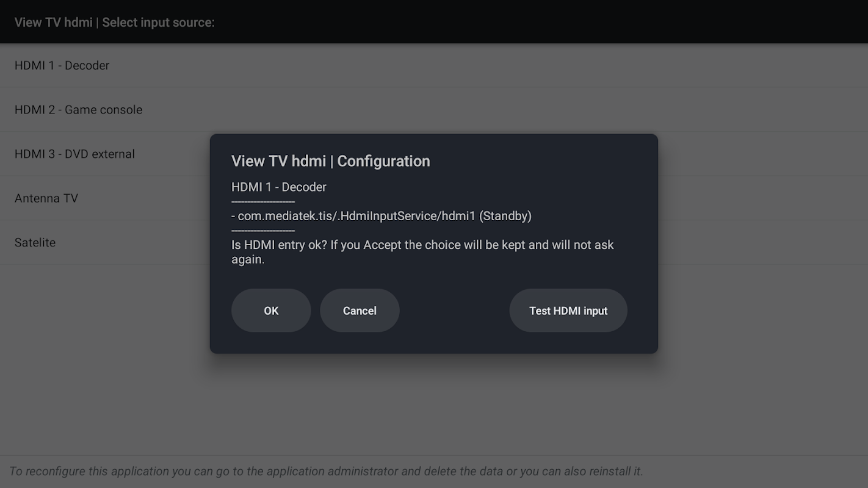Viewport: 868px width, 488px height.
Task: Click the reconfigure instructions footer text
Action: [326, 472]
